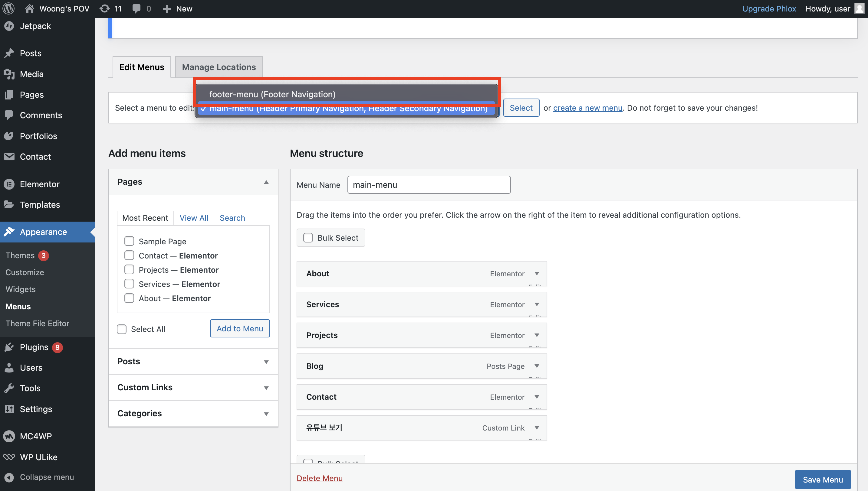Click the Delete Menu link
The width and height of the screenshot is (868, 491).
click(x=319, y=478)
